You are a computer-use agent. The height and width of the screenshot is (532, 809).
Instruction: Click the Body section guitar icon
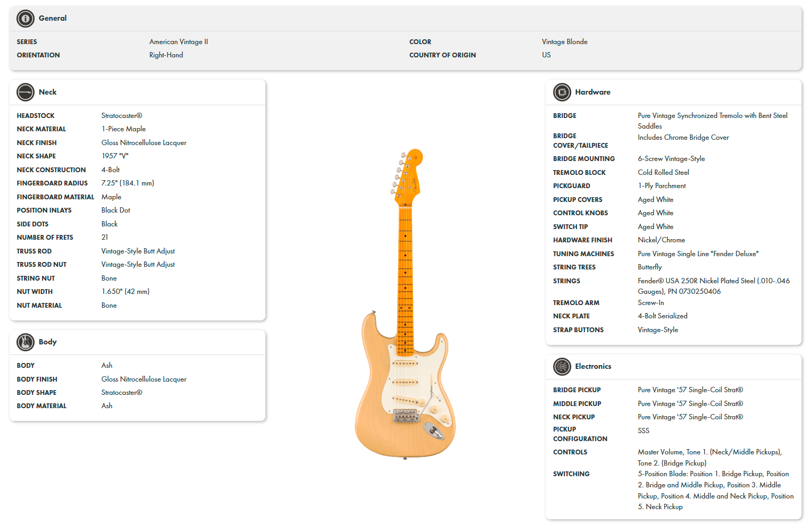26,342
